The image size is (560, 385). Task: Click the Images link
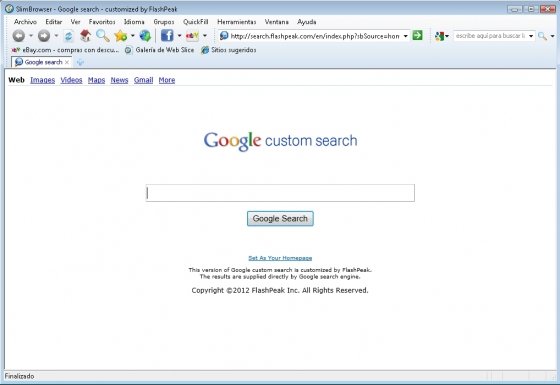pyautogui.click(x=42, y=80)
